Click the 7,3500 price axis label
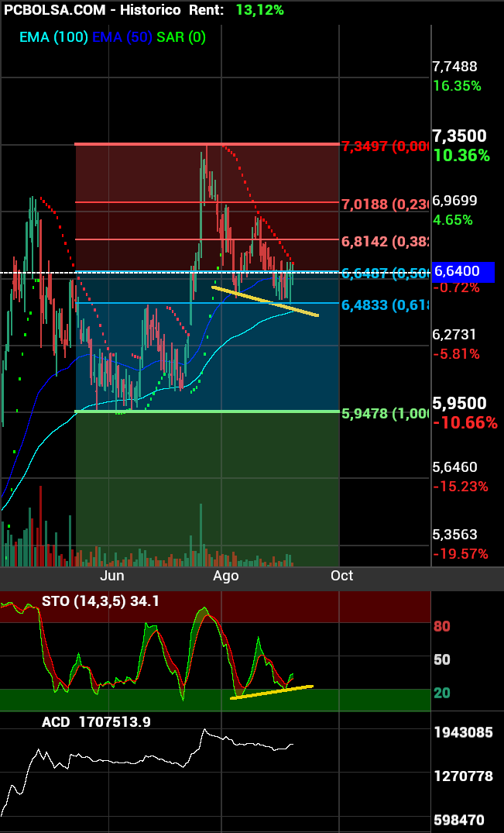 [x=459, y=136]
